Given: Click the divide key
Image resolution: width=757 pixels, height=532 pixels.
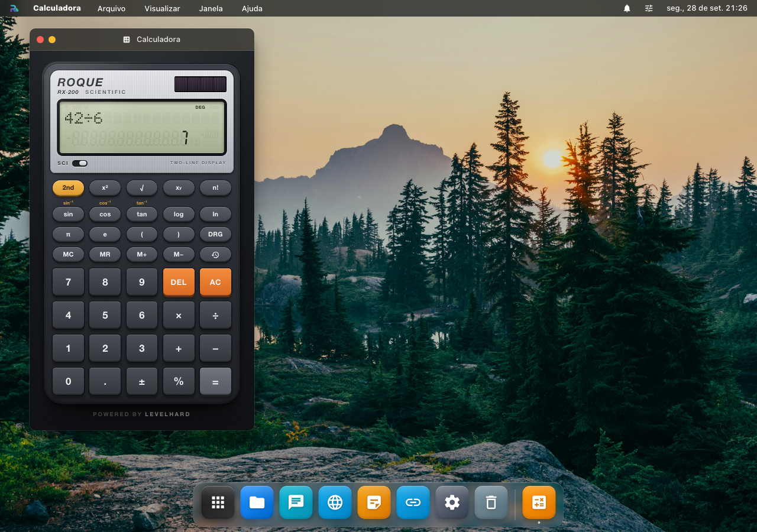Looking at the screenshot, I should (x=215, y=315).
